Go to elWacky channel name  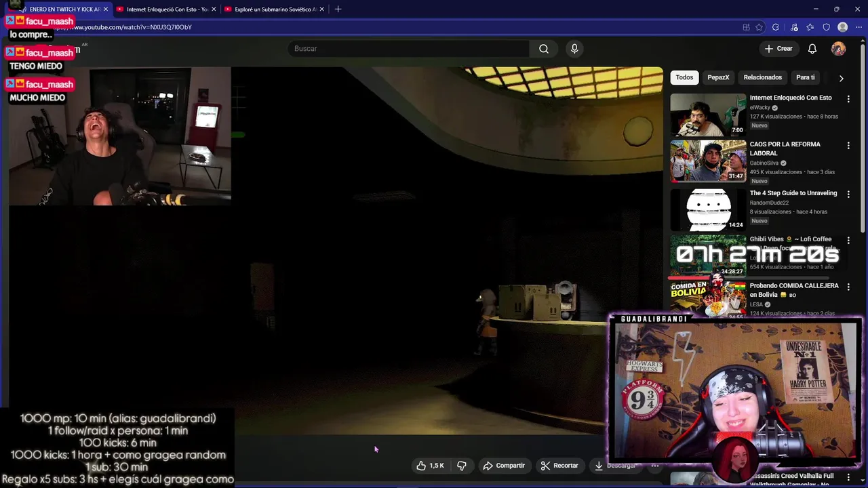760,108
